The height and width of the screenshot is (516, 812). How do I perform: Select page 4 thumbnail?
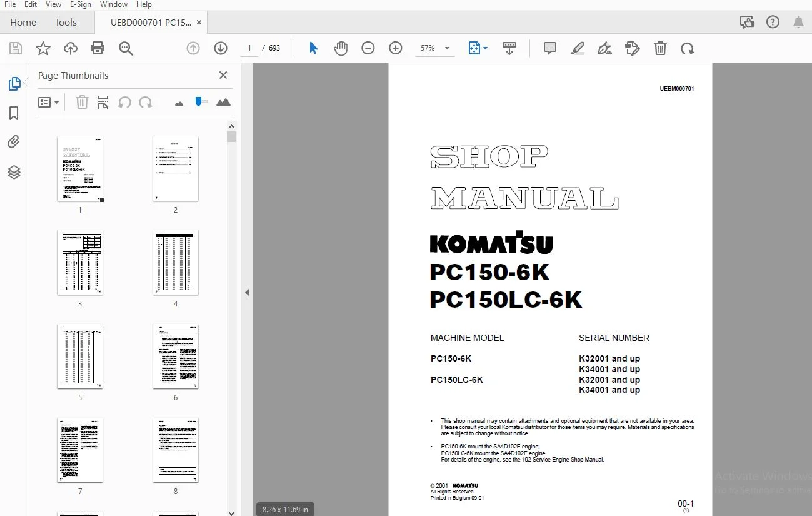point(176,263)
